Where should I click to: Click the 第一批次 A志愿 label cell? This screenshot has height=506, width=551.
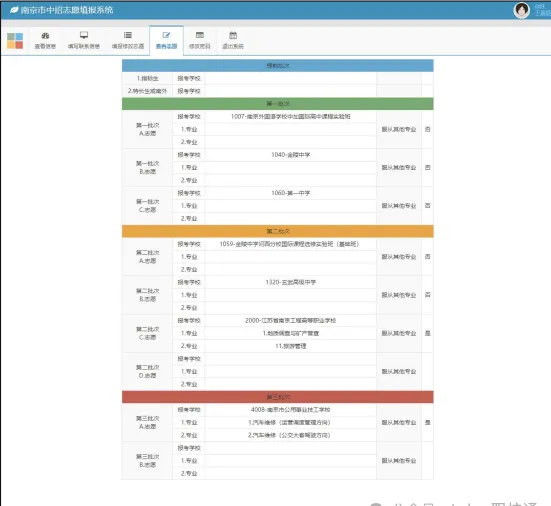pos(148,129)
